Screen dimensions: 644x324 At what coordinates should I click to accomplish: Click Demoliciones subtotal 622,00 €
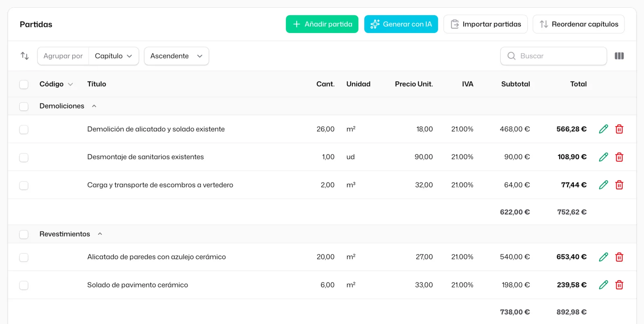pos(515,212)
